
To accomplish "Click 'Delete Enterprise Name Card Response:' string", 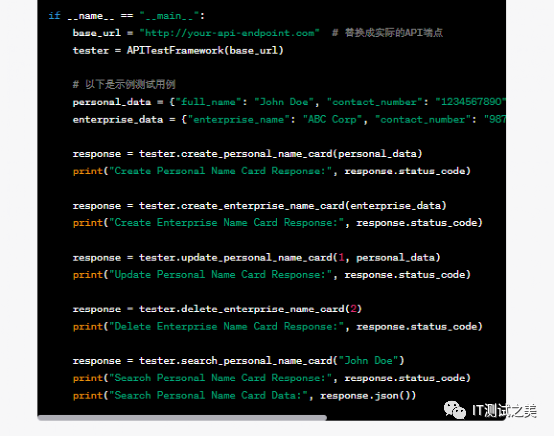I will coord(226,326).
